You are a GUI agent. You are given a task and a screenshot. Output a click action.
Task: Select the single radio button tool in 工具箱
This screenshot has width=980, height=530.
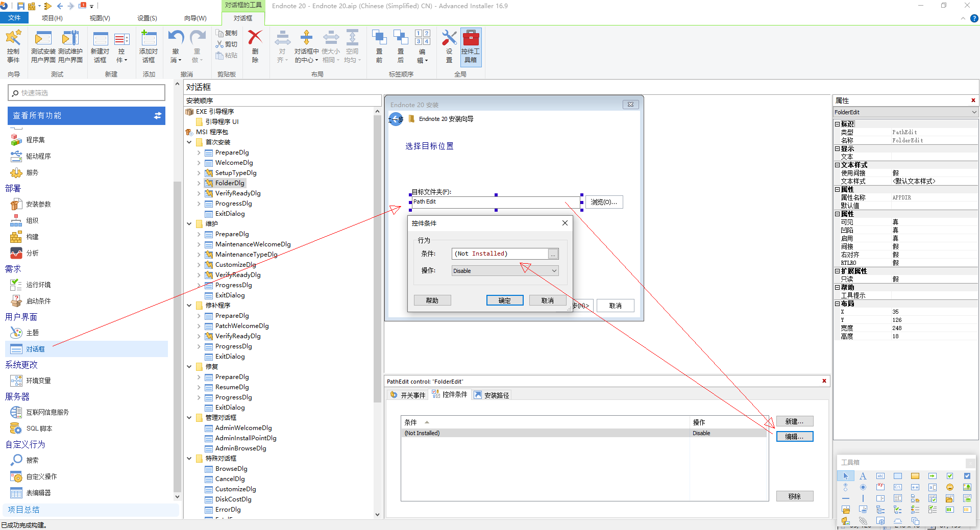coord(863,487)
